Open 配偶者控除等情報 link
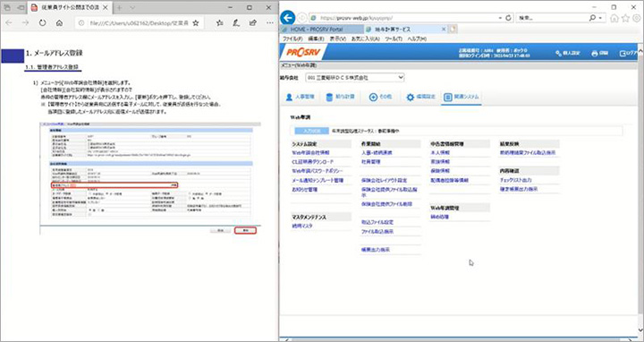644x342 pixels. point(449,180)
